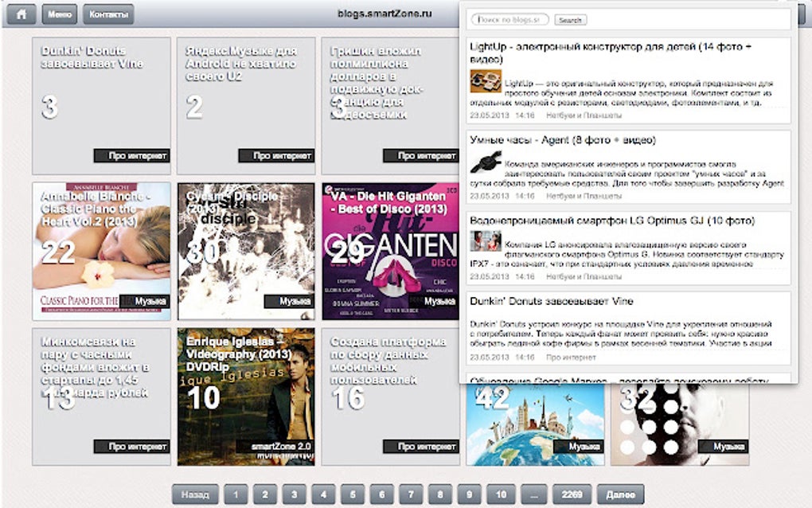This screenshot has width=812, height=508.
Task: Focus the blogs search input field
Action: click(x=509, y=20)
